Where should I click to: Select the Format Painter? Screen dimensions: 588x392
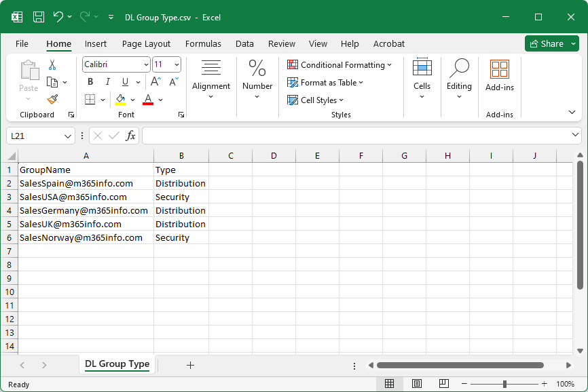pos(52,99)
